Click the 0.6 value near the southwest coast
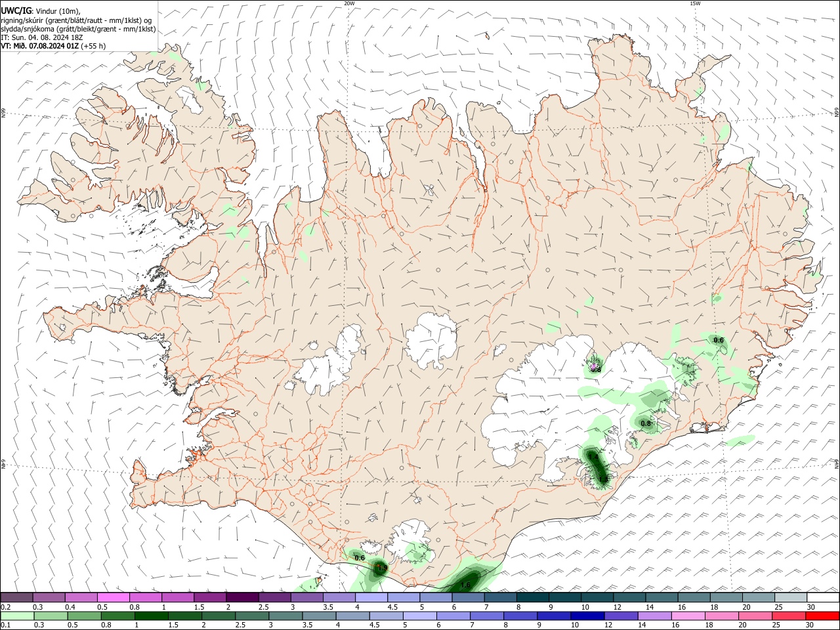Screen dimensions: 840x630 click(360, 558)
